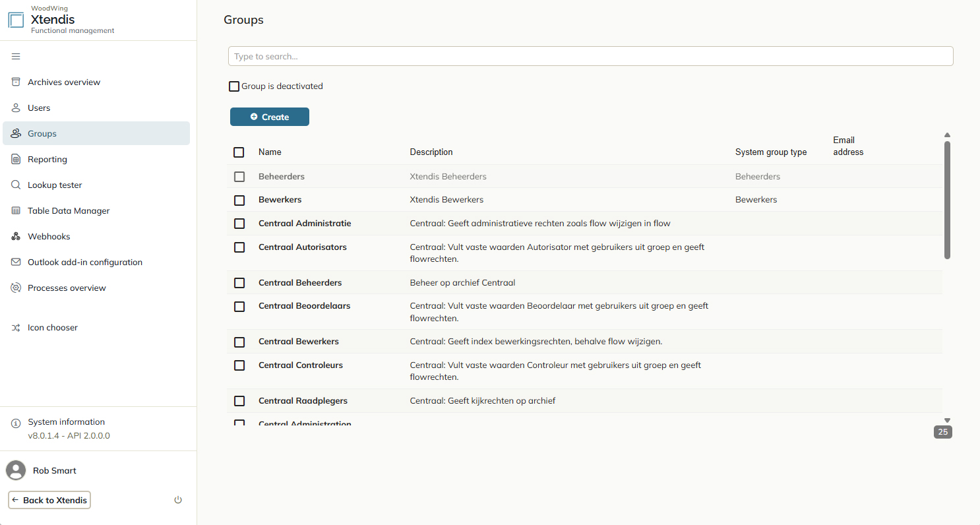
Task: Open the Centraal Beheerders group name
Action: click(300, 283)
